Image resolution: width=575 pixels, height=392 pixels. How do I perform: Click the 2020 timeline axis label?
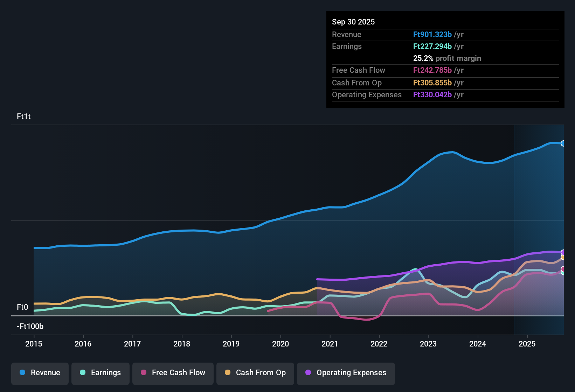(280, 344)
